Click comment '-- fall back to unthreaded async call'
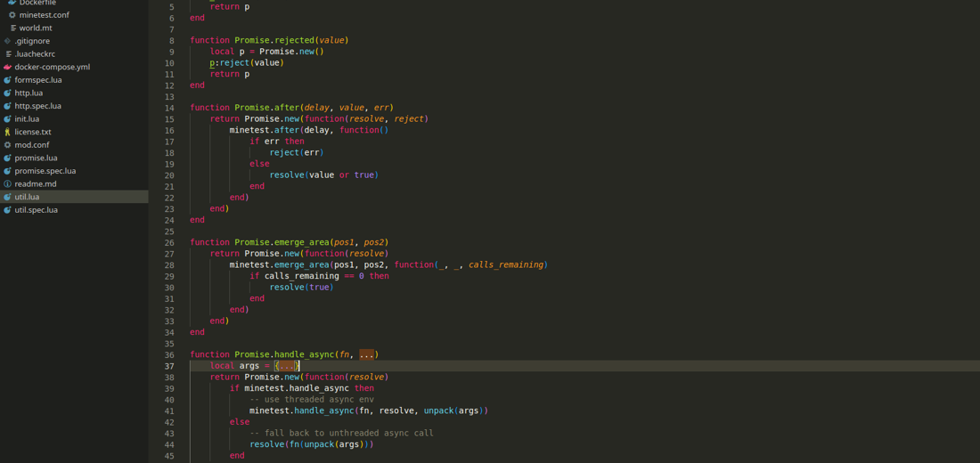This screenshot has width=980, height=463. click(x=341, y=434)
